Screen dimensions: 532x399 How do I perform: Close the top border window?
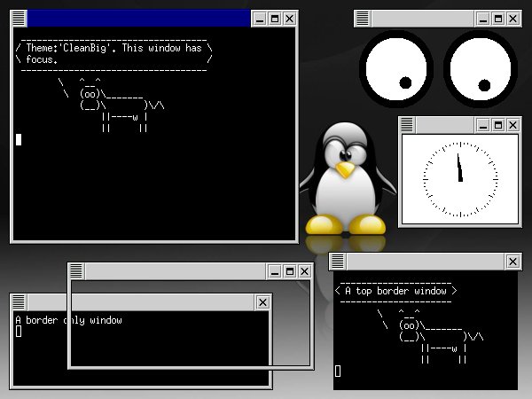(513, 262)
